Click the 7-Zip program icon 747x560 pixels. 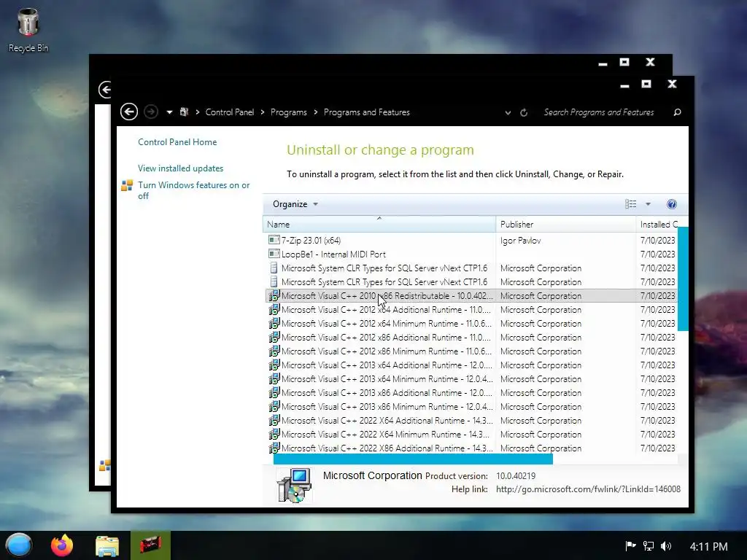[x=274, y=240]
